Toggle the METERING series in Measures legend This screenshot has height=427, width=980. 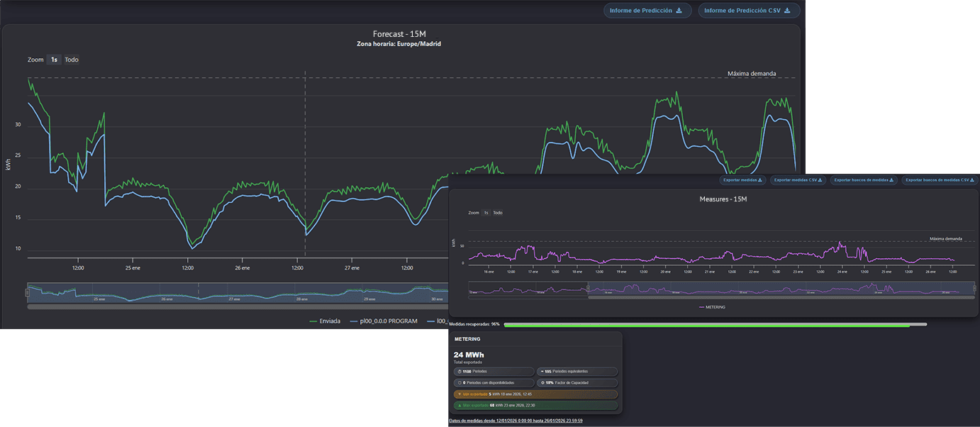713,307
